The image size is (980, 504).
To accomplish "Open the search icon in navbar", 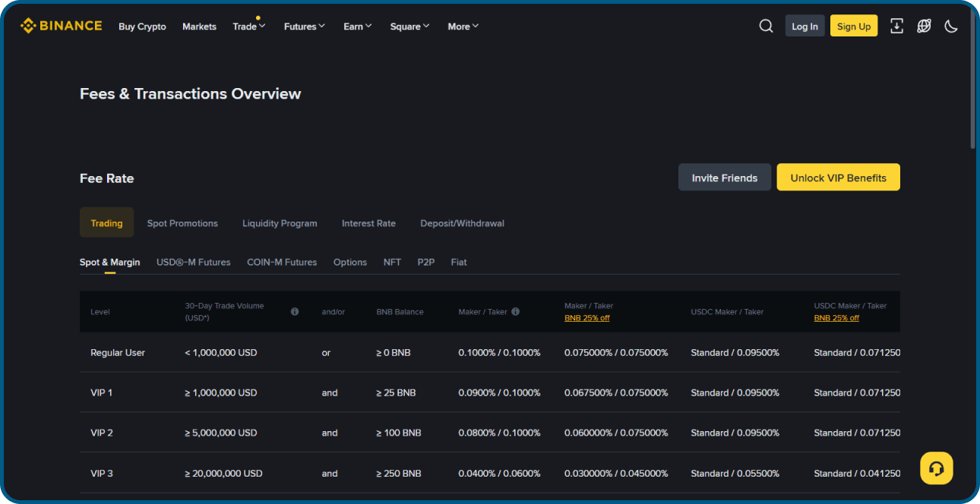I will pyautogui.click(x=766, y=25).
